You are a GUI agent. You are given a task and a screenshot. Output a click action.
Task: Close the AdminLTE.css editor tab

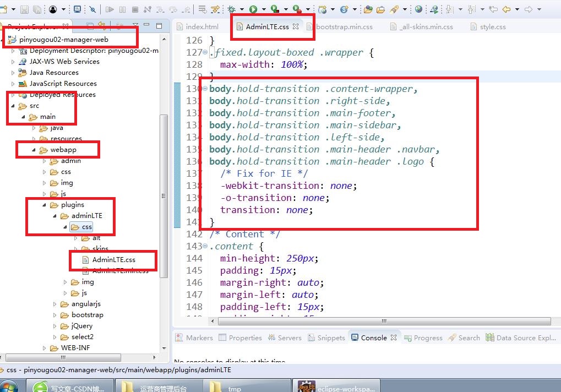pos(296,26)
